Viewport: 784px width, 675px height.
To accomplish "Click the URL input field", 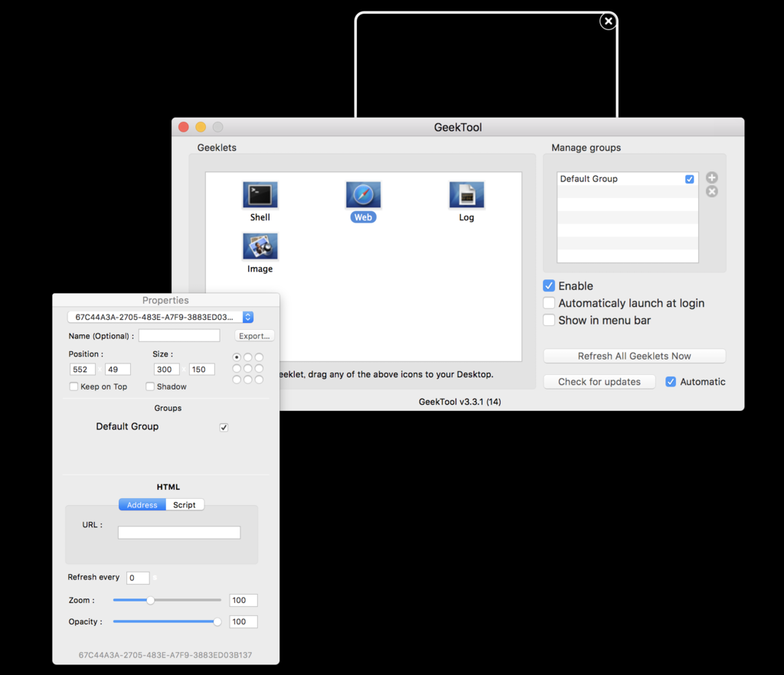I will (179, 533).
